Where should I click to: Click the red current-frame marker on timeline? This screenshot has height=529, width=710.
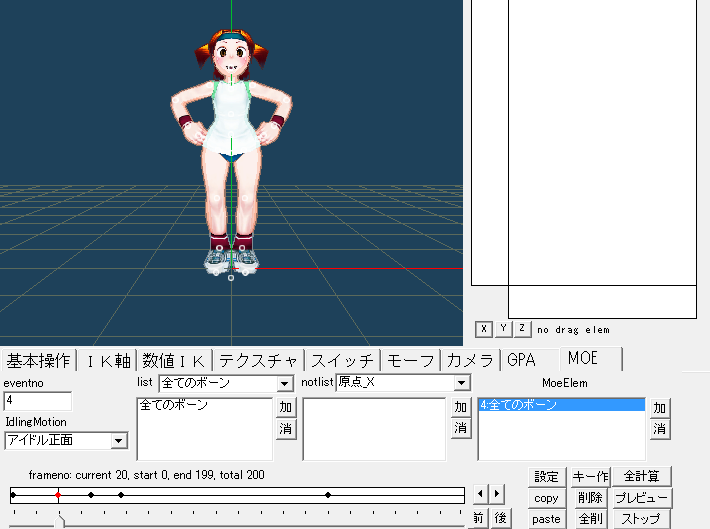click(x=59, y=494)
